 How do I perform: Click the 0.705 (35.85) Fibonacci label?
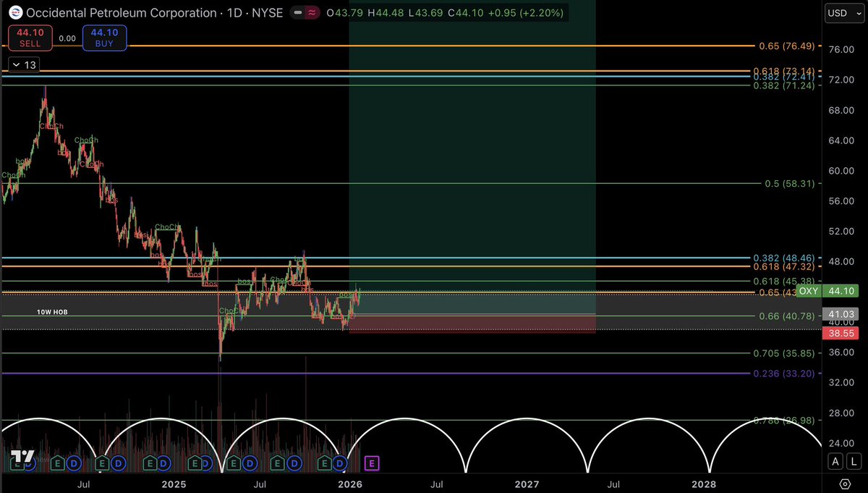[x=784, y=353]
